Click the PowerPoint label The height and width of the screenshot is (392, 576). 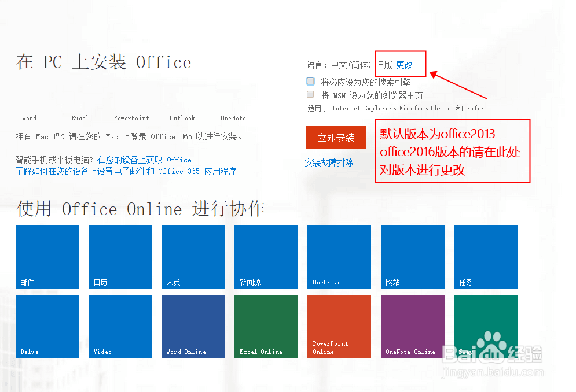pos(131,118)
